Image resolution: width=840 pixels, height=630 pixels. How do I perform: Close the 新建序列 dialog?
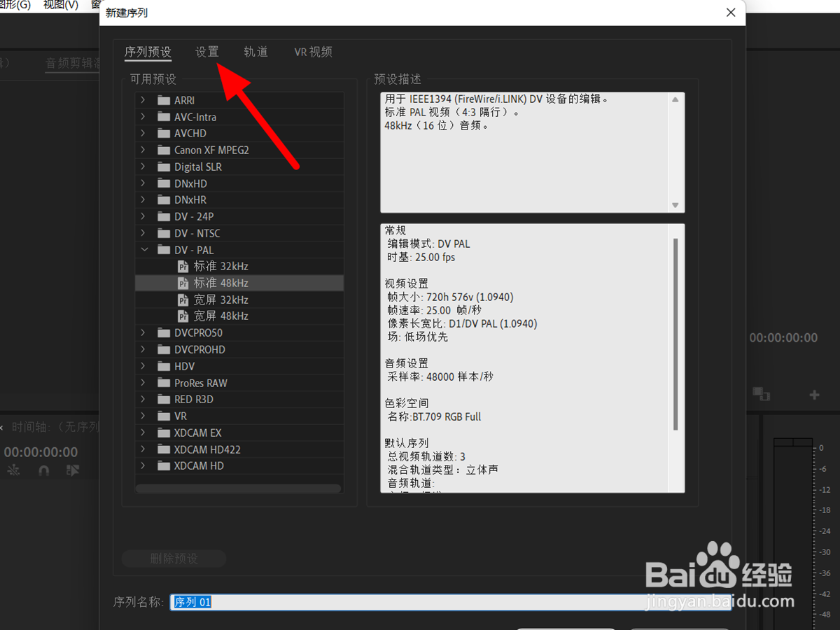(x=731, y=13)
